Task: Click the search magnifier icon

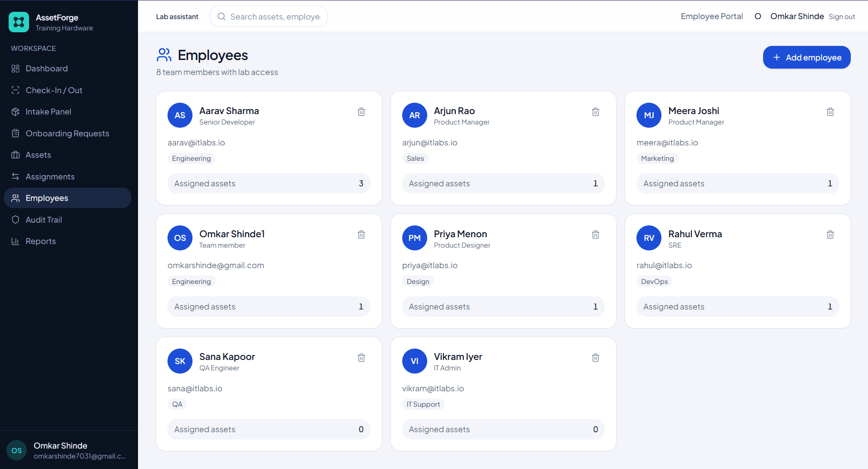Action: [222, 17]
